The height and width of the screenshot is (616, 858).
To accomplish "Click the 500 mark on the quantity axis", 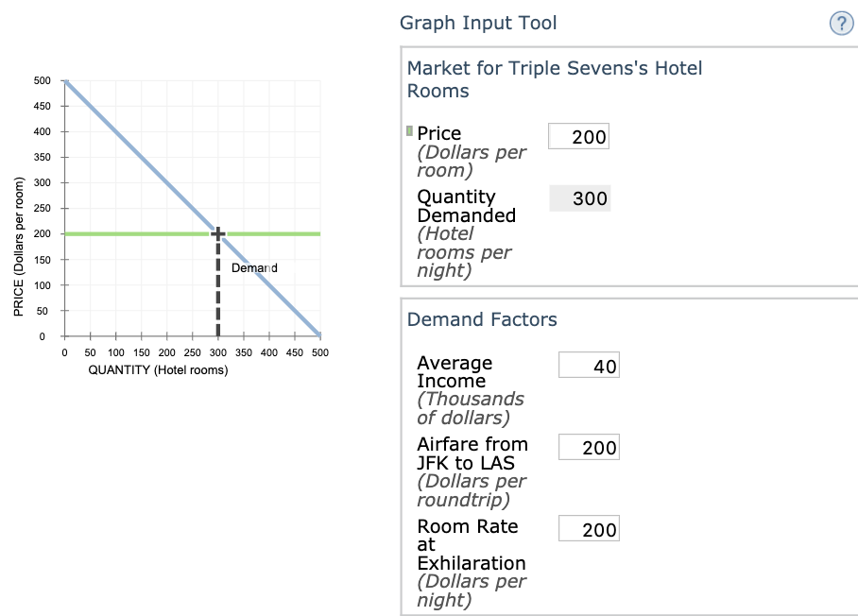I will point(320,351).
